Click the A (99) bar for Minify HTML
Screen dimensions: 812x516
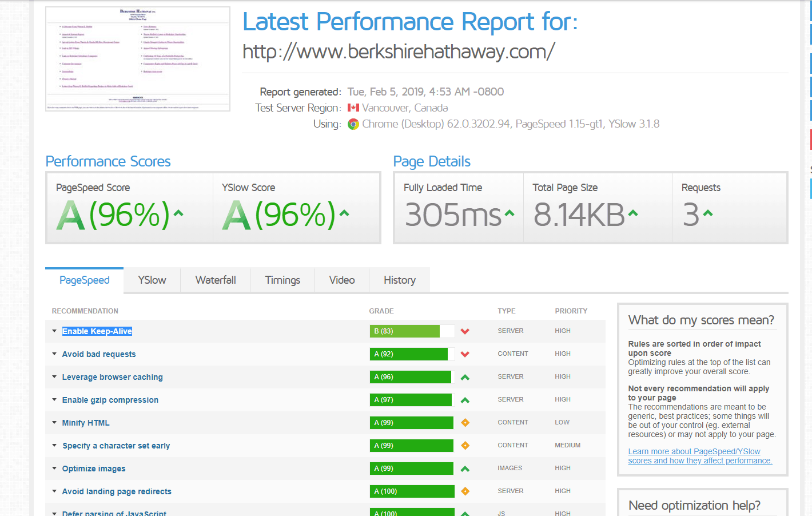click(x=412, y=423)
